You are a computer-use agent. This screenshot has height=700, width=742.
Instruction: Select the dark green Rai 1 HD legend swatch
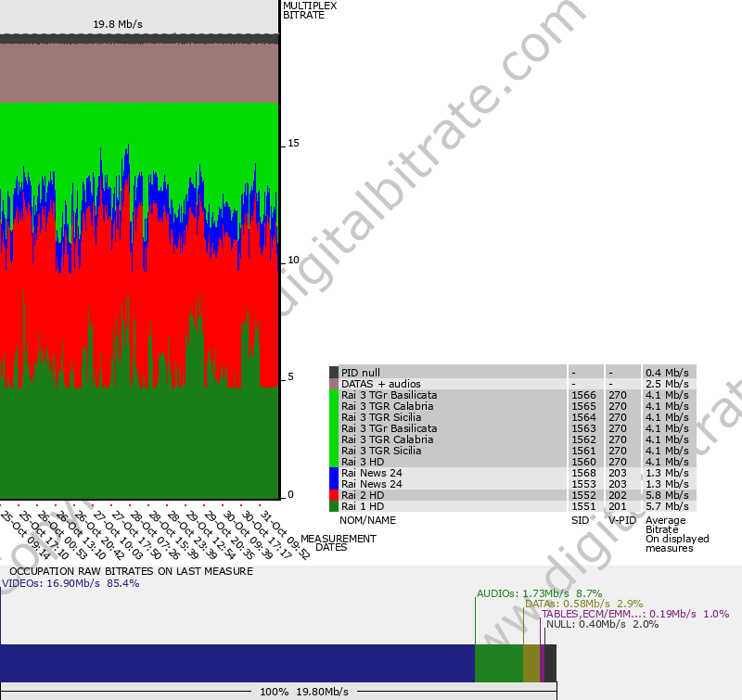coord(334,506)
